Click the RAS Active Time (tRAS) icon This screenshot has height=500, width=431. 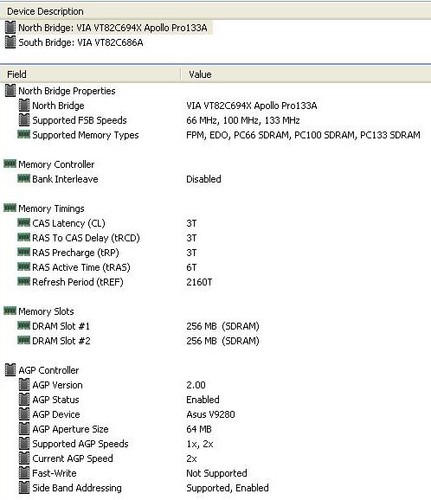tap(24, 266)
